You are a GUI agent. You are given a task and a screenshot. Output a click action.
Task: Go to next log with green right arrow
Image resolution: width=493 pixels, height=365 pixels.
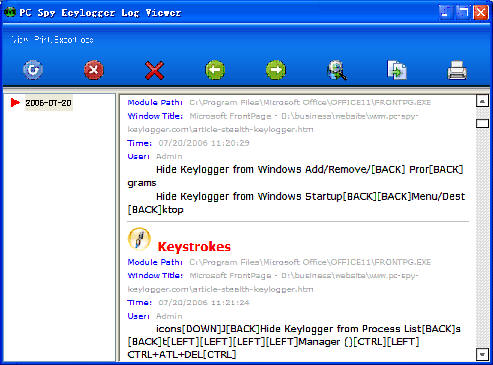click(276, 70)
